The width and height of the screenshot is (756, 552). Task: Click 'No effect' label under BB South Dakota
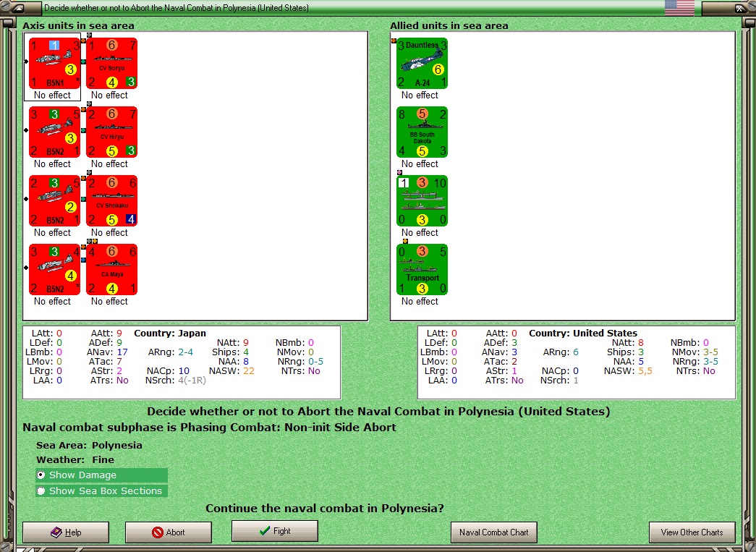coord(420,164)
